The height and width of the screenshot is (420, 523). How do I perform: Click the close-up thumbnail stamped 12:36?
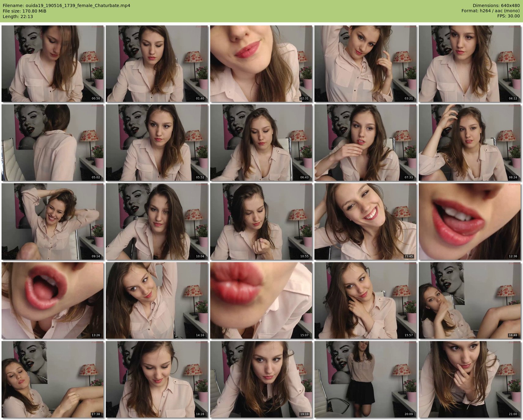point(470,221)
